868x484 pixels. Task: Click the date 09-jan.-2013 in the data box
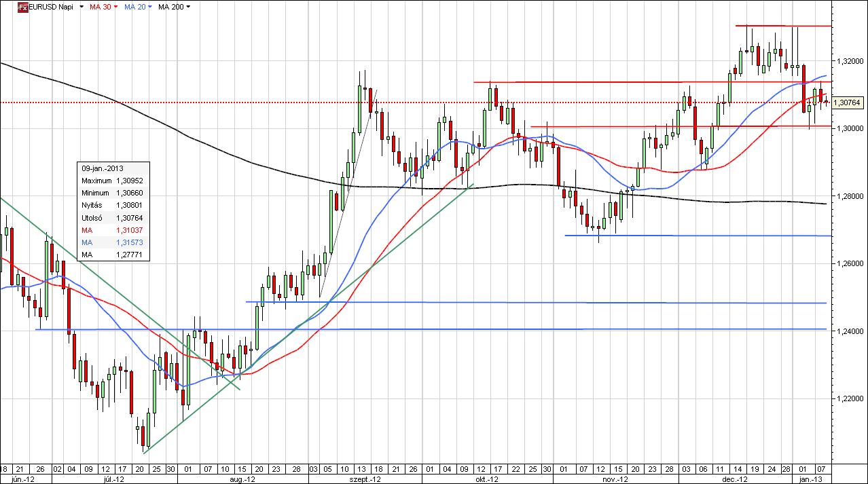[x=103, y=168]
